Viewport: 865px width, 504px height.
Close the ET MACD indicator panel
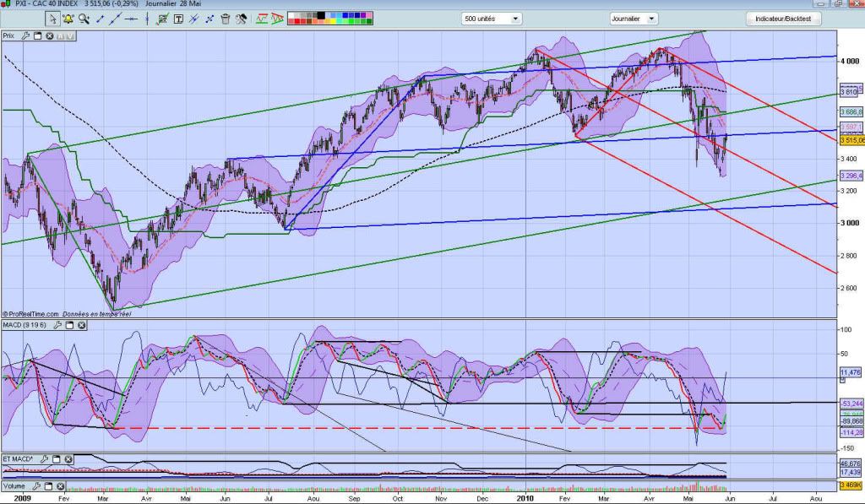(68, 459)
